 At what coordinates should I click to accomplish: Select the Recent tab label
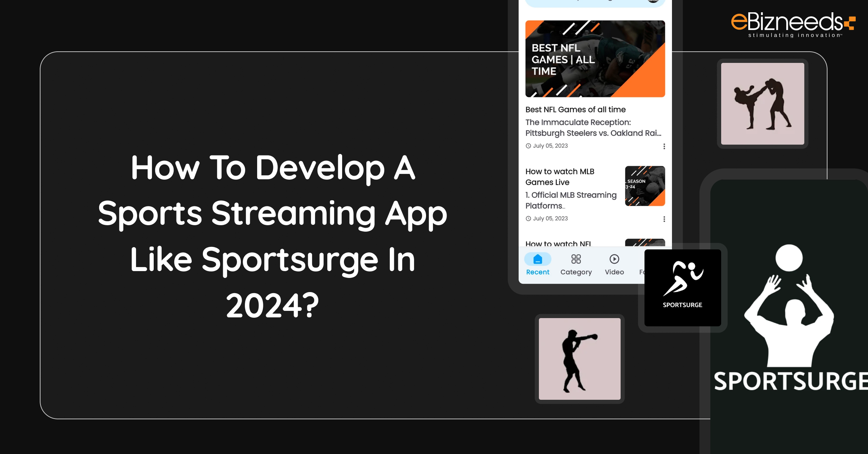pos(537,272)
